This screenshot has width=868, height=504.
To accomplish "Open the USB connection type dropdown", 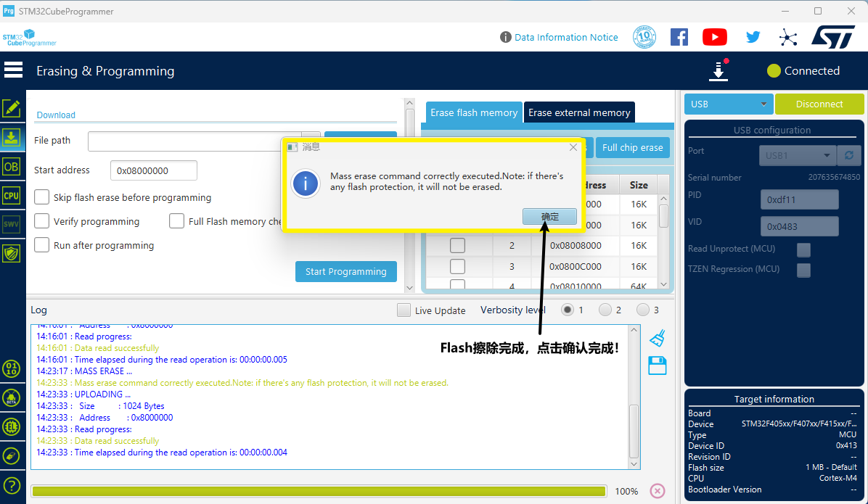I will [728, 104].
